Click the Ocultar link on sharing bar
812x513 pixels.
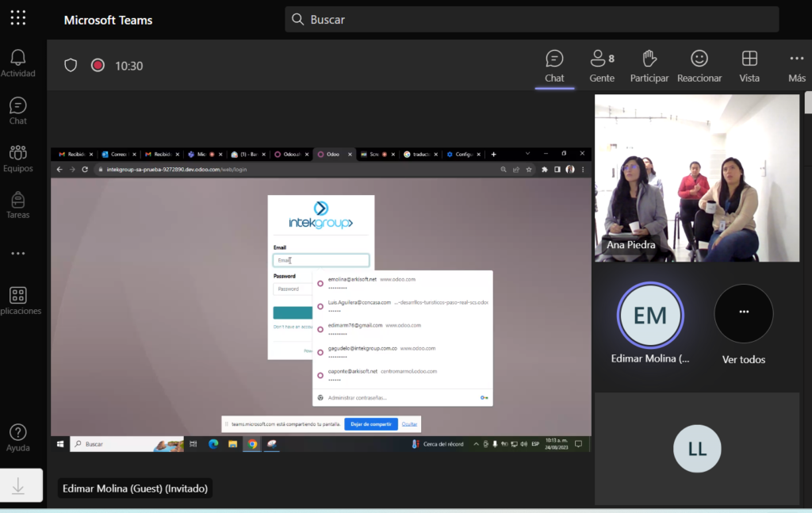[x=409, y=424]
